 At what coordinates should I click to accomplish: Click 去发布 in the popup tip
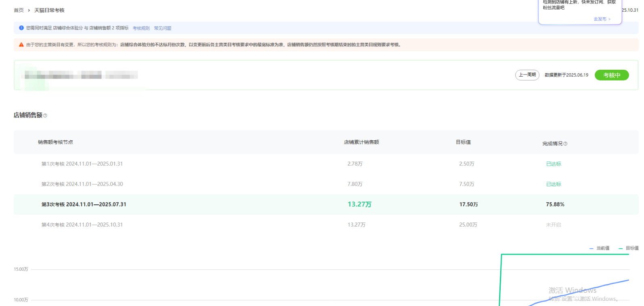(602, 19)
